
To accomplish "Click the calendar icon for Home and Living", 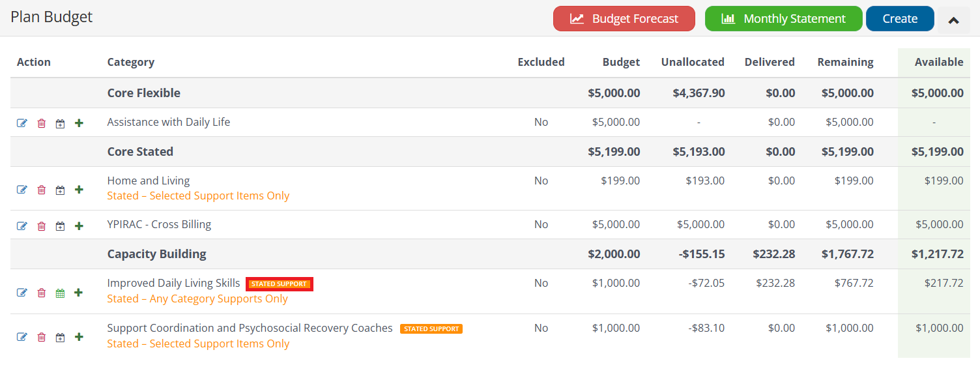I will coord(60,190).
